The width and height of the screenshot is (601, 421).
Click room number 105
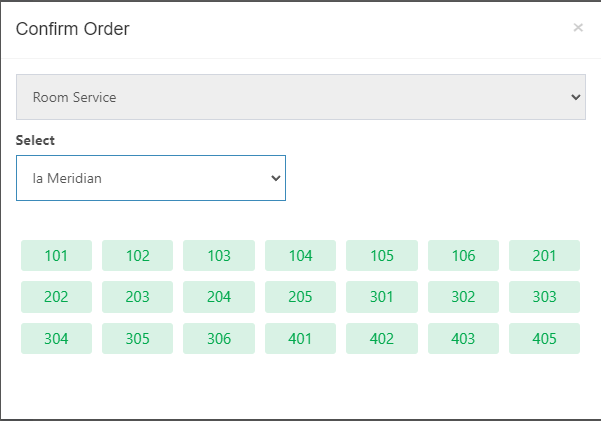[382, 256]
